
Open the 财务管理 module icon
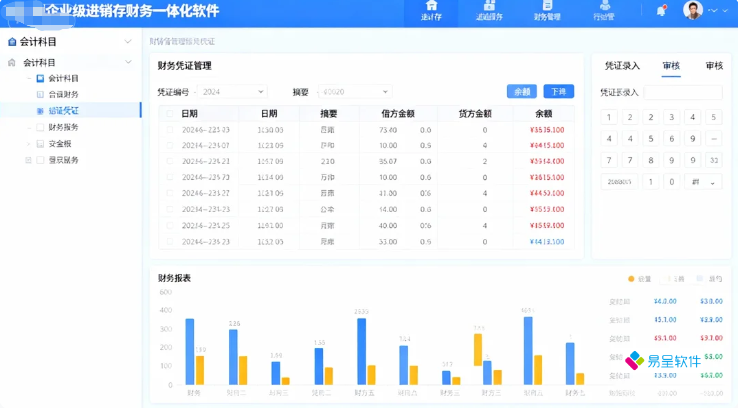(547, 6)
